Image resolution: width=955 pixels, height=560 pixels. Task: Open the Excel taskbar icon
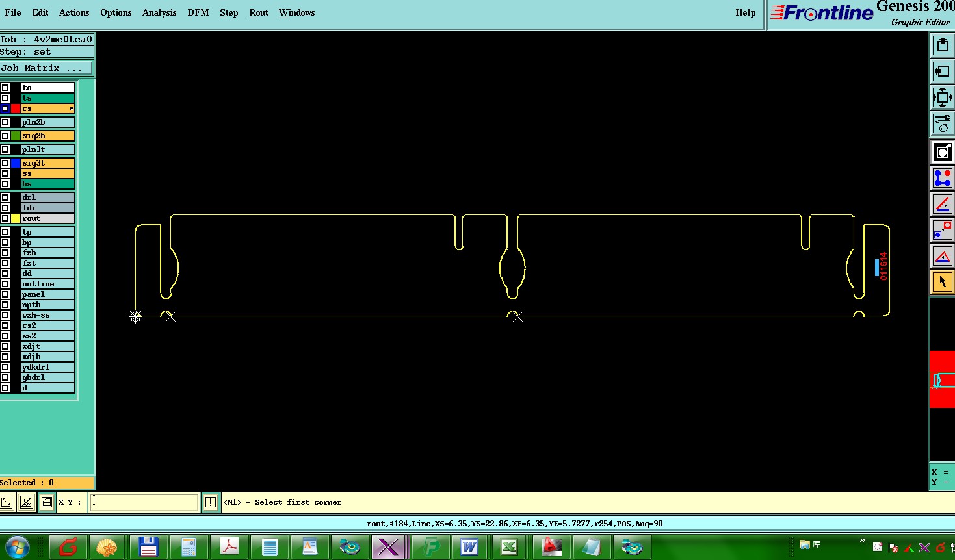(510, 547)
